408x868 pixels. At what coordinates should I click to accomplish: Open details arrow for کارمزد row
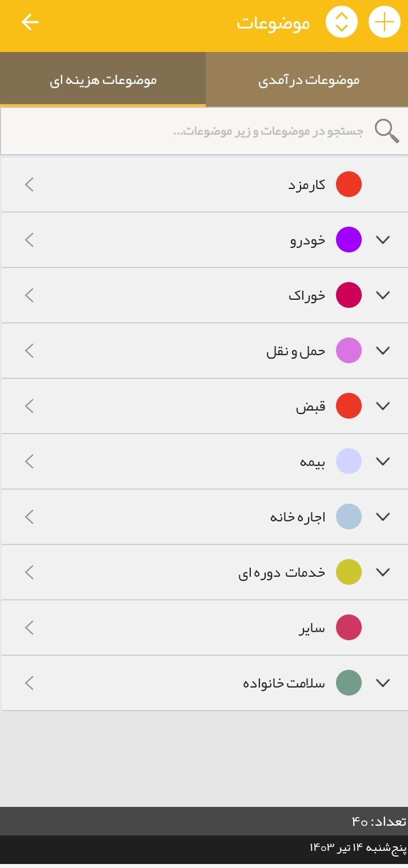pos(30,184)
